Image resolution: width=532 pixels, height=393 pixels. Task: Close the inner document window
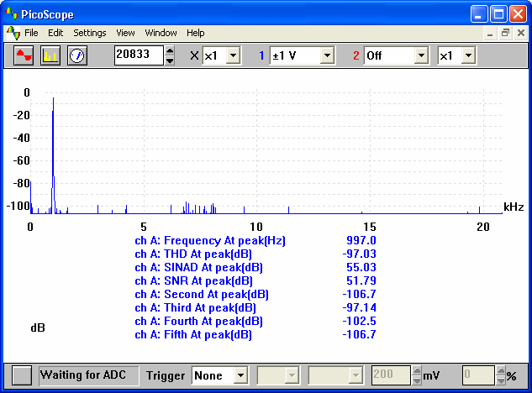click(x=521, y=33)
